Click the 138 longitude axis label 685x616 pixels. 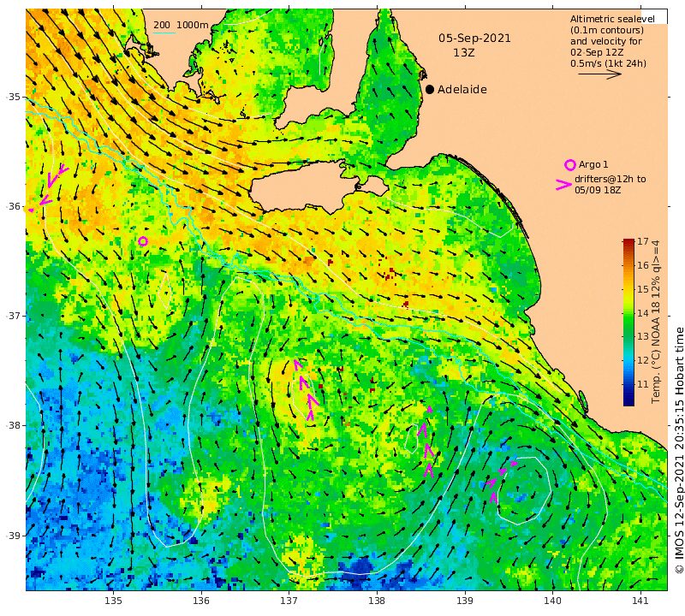(377, 601)
